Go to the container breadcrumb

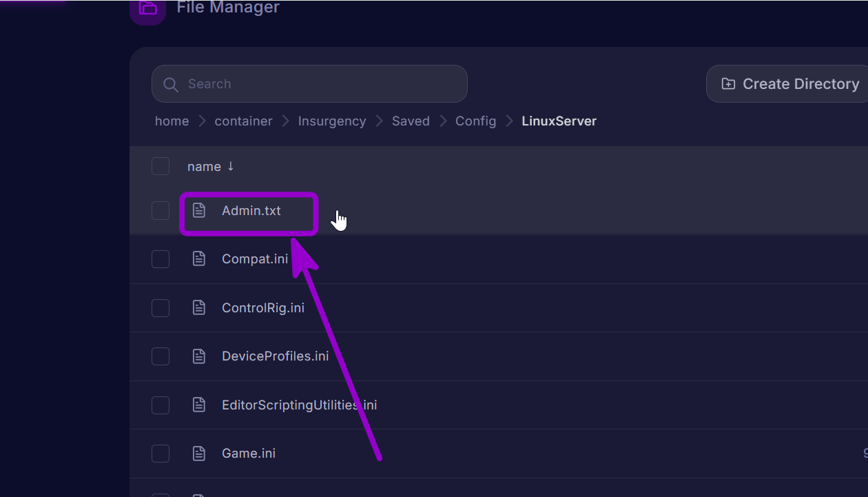243,121
